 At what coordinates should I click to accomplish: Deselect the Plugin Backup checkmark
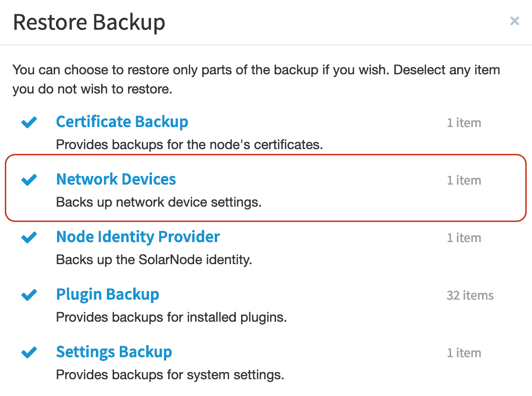click(29, 295)
